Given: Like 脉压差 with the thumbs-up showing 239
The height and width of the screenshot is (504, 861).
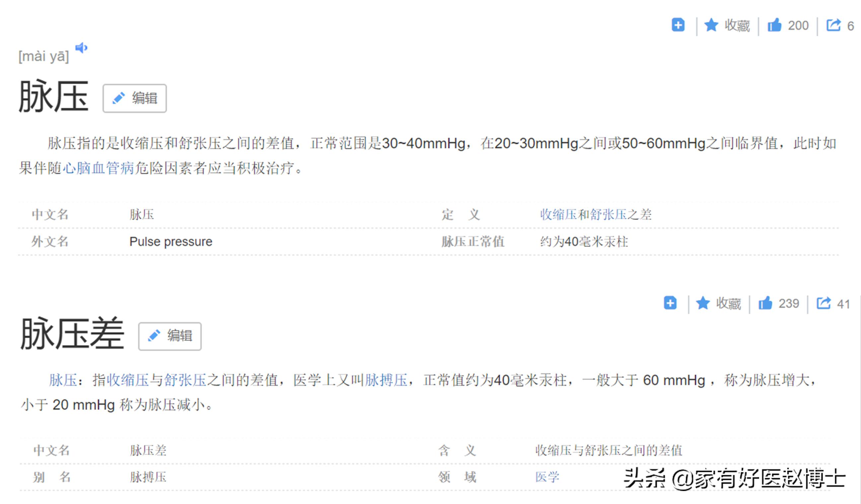Looking at the screenshot, I should point(766,303).
